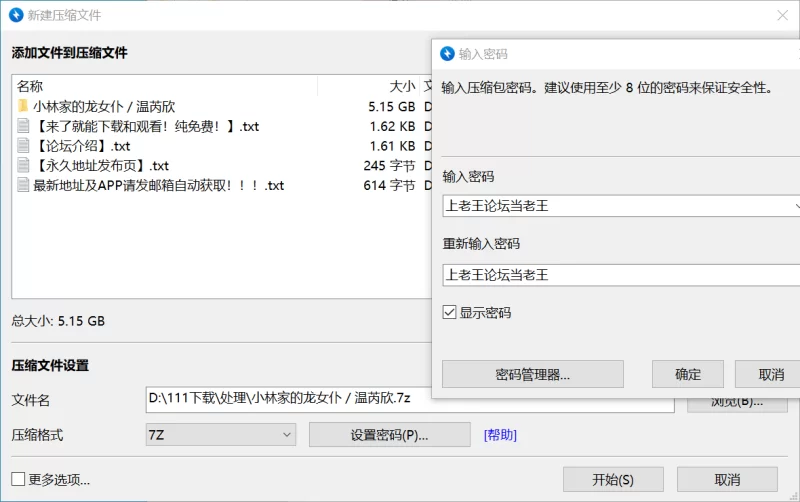Enable the 更多选项 checkbox
The width and height of the screenshot is (800, 502).
(x=18, y=479)
